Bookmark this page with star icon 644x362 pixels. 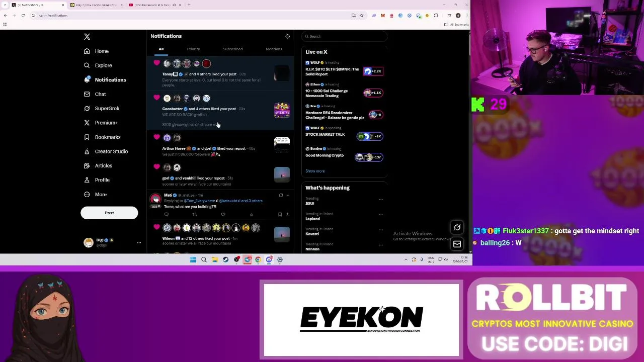coord(361,16)
